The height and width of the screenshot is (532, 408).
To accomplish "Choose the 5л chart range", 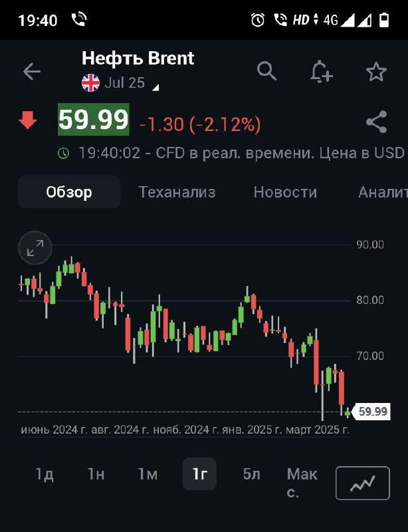I will click(252, 474).
